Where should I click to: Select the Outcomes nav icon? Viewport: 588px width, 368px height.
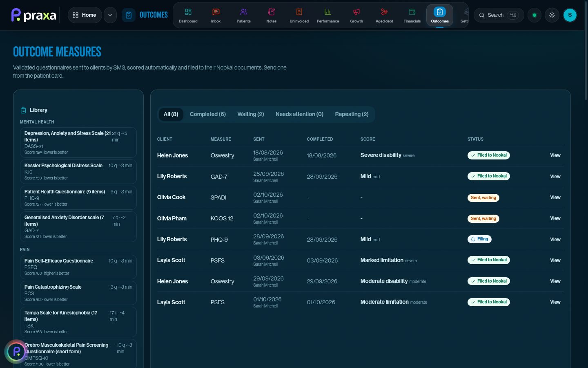pyautogui.click(x=440, y=15)
